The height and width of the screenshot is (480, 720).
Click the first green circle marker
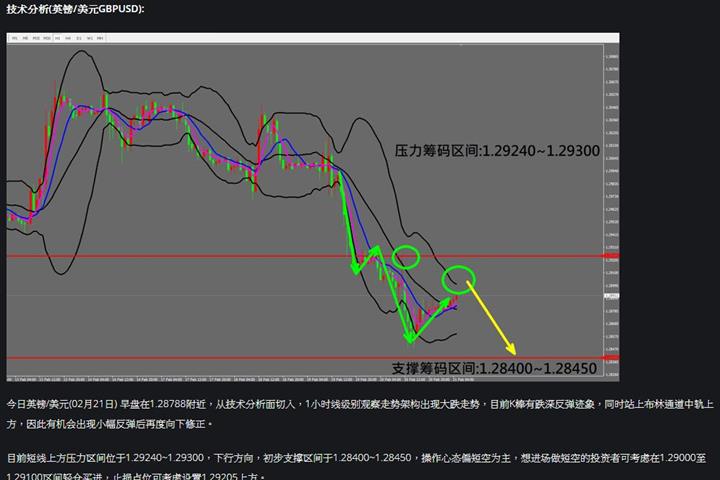405,257
